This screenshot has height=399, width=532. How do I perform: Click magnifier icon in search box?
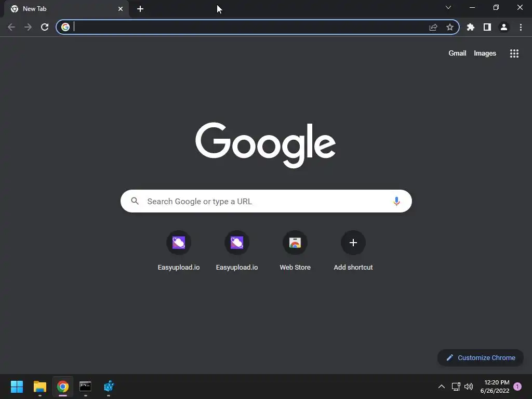(x=135, y=201)
